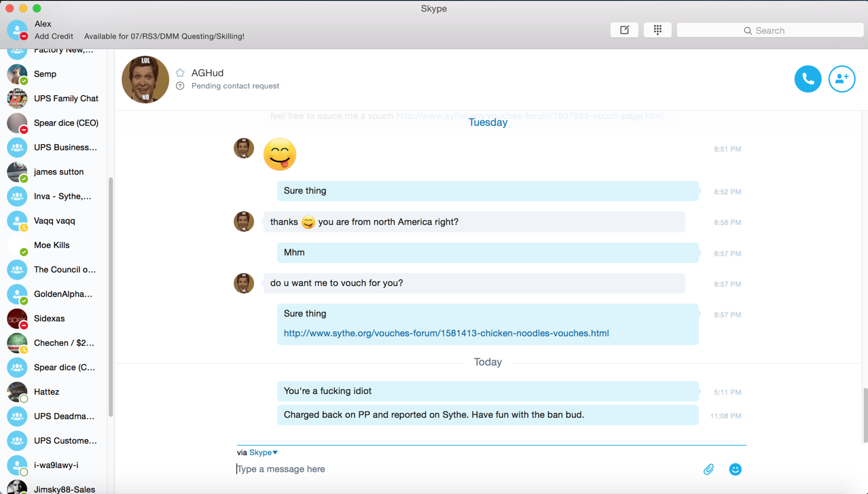Screen dimensions: 868x494
Task: Click the 'Sure thing' 8:52 PM message
Action: (488, 191)
